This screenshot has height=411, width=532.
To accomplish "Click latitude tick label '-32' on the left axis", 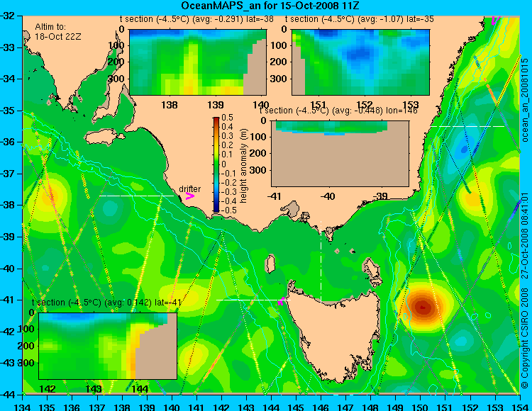I will tap(7, 16).
